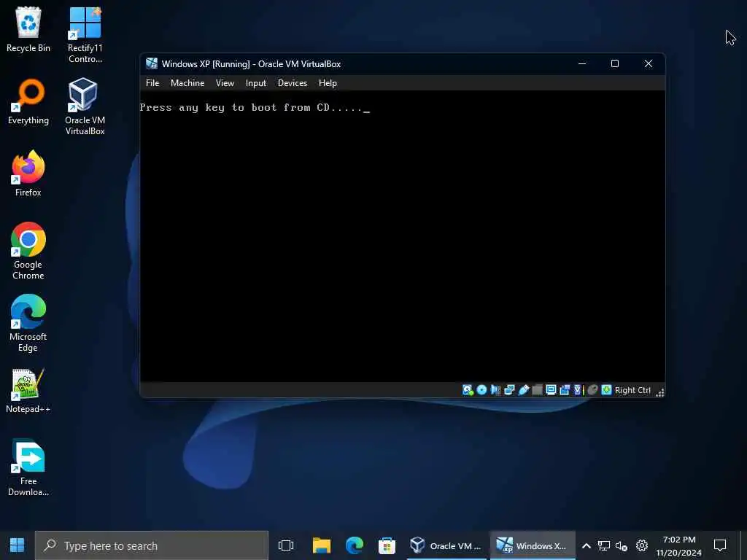Open Task View from the taskbar

286,545
